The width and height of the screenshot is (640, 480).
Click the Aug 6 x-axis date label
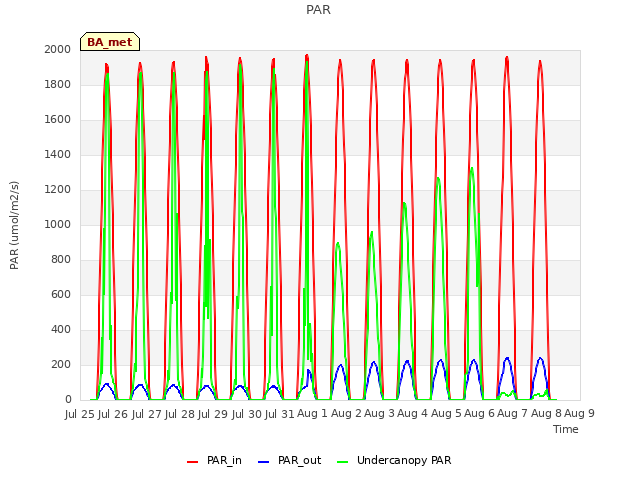coord(479,414)
